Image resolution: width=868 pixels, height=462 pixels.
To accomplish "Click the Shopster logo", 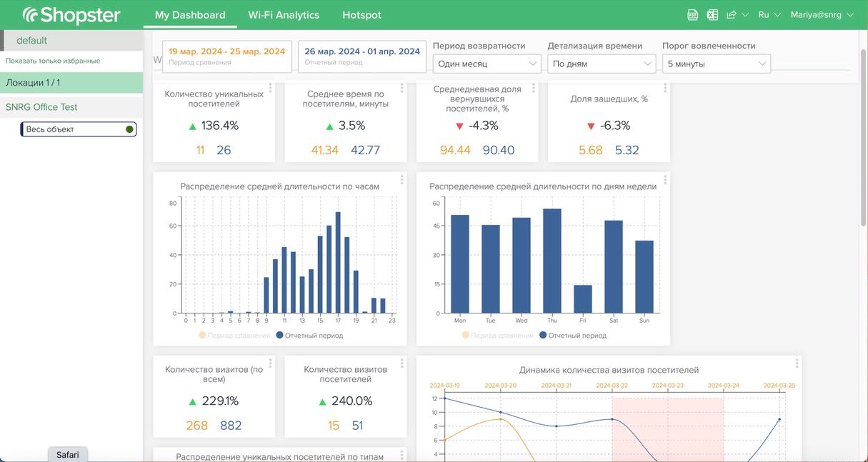I will [x=71, y=15].
